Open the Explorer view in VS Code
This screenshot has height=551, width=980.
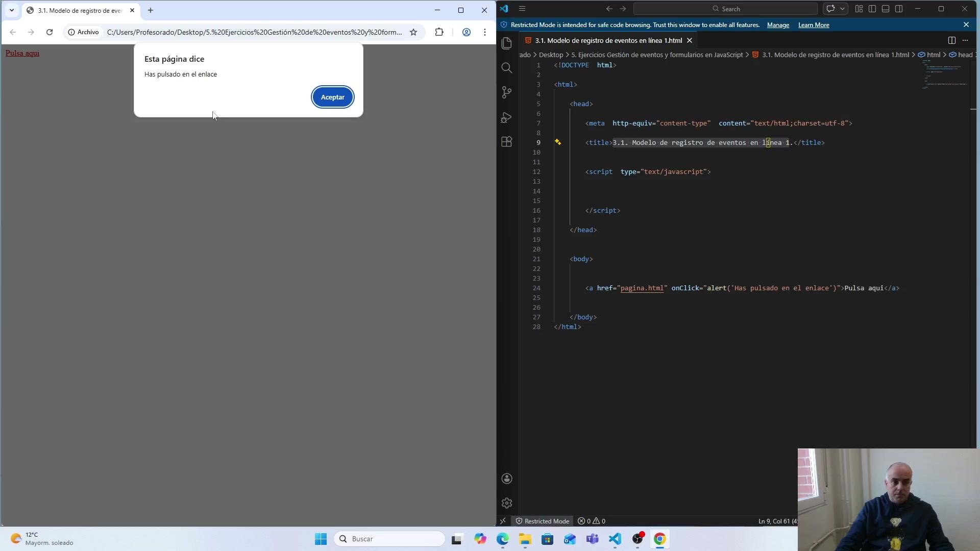tap(507, 43)
